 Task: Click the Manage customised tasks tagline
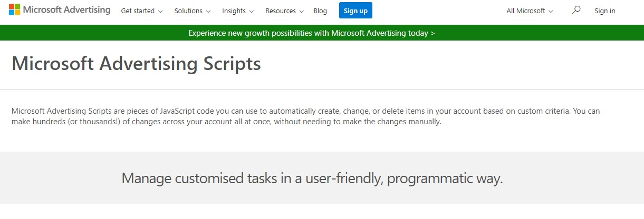[312, 178]
